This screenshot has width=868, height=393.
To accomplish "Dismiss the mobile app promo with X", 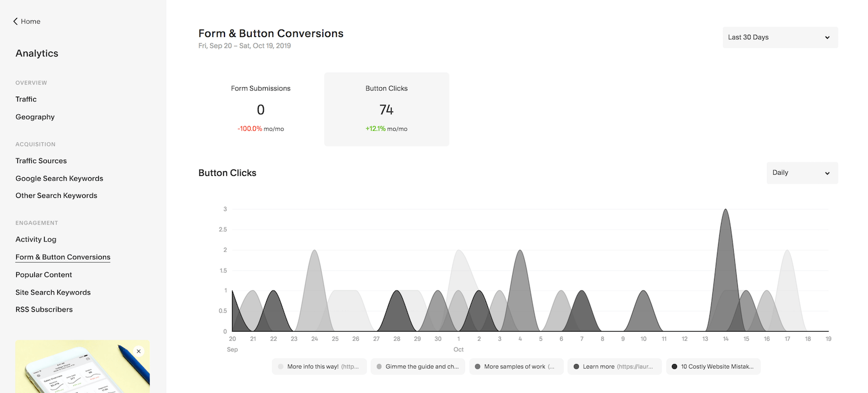I will pos(138,351).
